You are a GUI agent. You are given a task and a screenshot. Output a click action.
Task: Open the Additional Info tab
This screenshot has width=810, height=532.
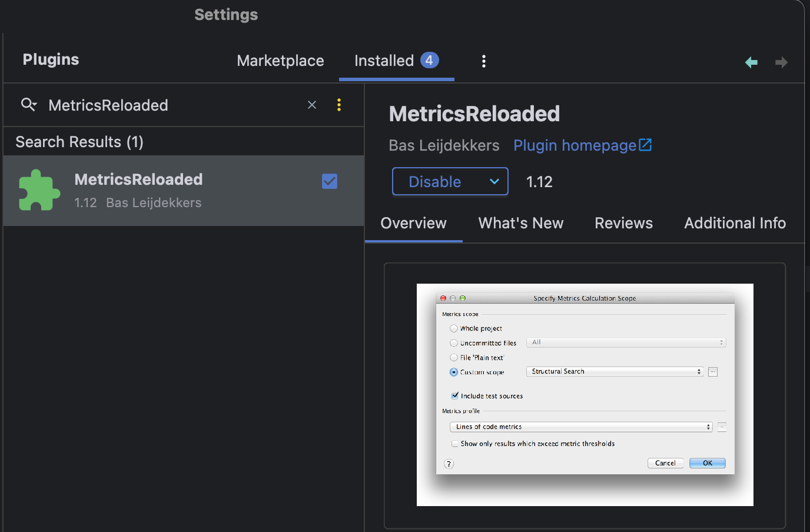tap(735, 223)
